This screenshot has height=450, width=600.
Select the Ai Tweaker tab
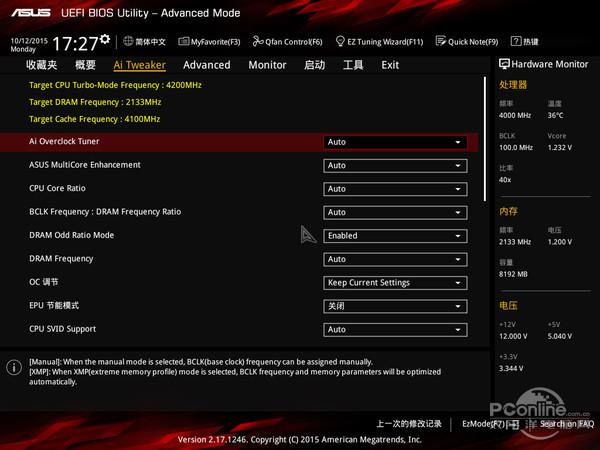tap(139, 65)
